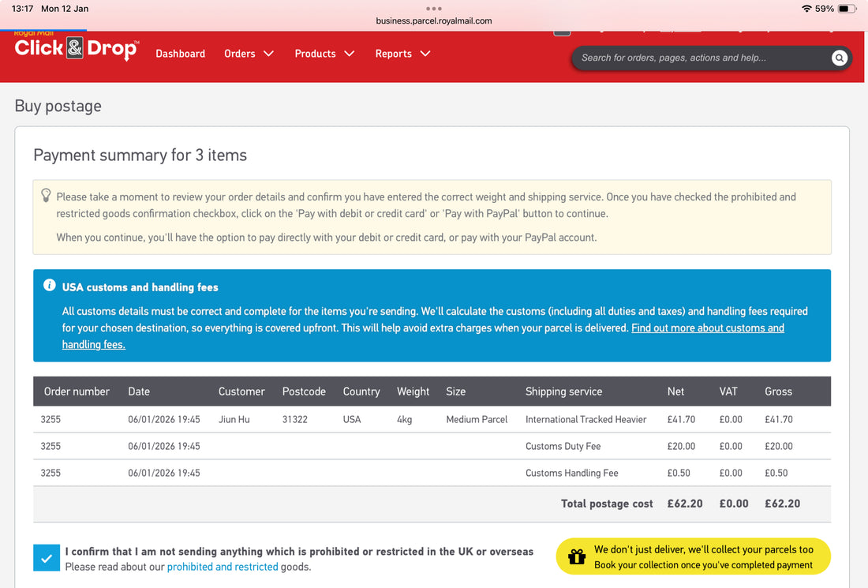The width and height of the screenshot is (868, 588).
Task: Expand the Products dropdown
Action: (324, 54)
